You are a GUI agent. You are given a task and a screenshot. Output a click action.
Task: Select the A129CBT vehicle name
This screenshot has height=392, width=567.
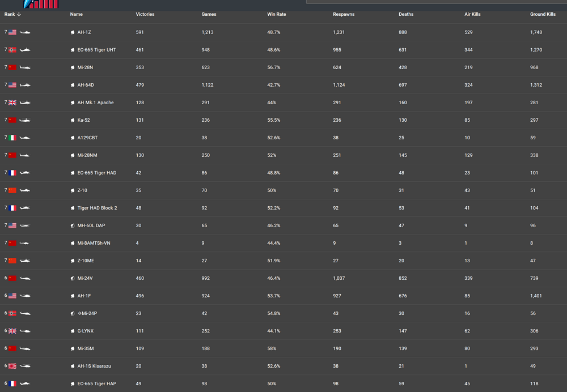(x=87, y=138)
